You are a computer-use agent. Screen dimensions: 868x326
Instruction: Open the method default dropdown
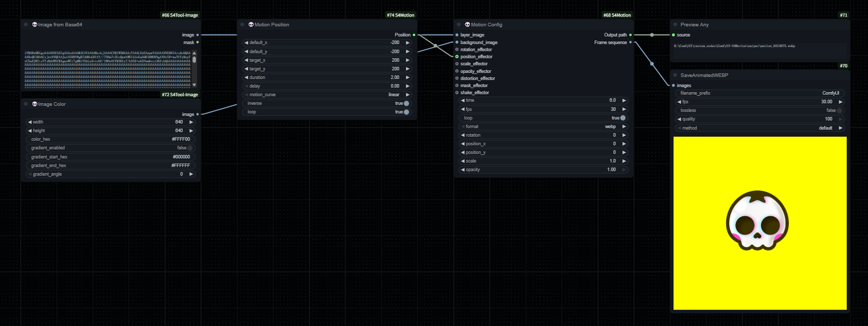pos(760,128)
